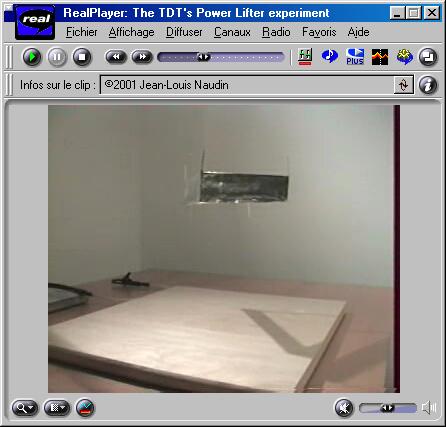Cycle clip info with the arrows button

point(404,85)
